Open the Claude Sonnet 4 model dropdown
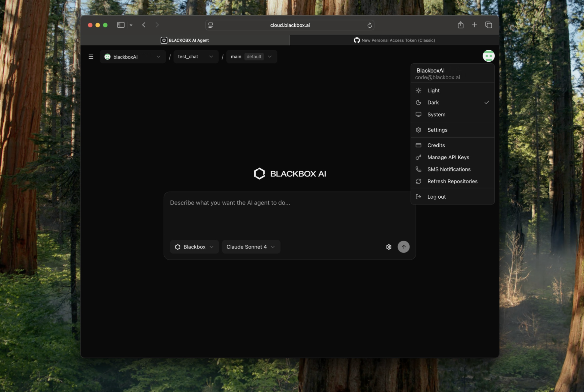 pos(251,247)
